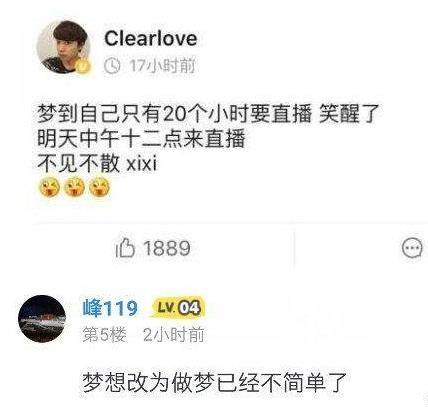Image resolution: width=428 pixels, height=407 pixels.
Task: Click the LV.04 level badge
Action: (x=179, y=308)
